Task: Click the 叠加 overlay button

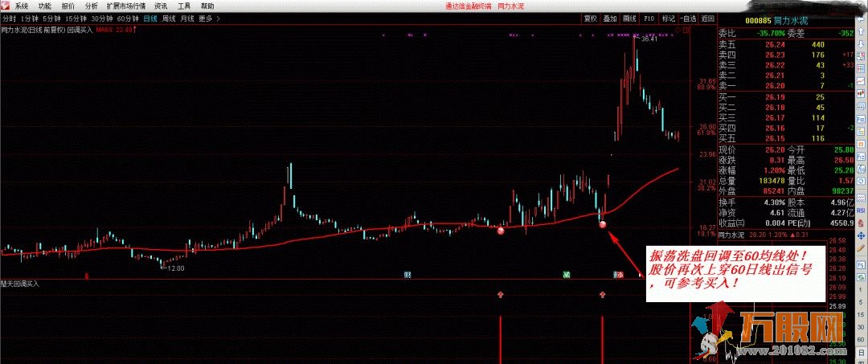Action: click(x=610, y=18)
